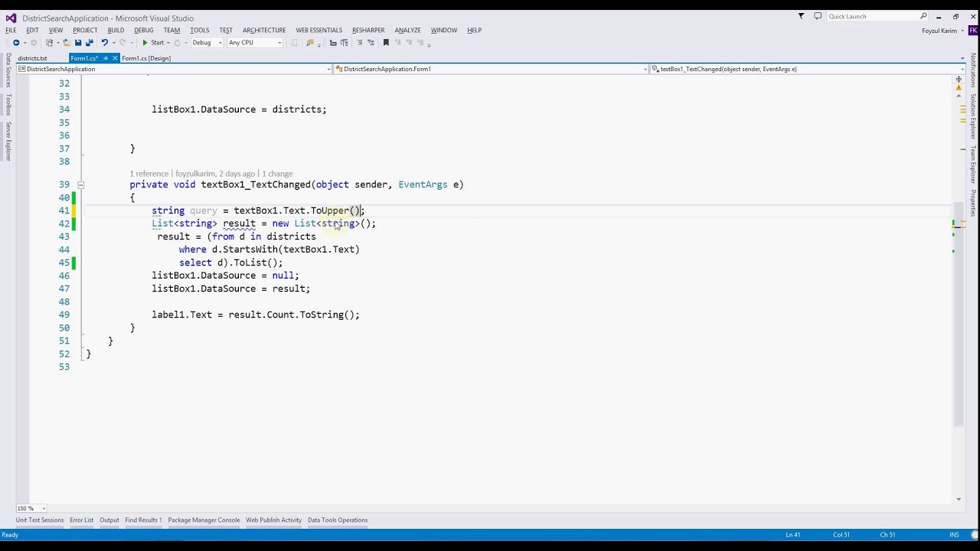Expand the DistrictSearchApplication project navigation dropdown

click(328, 69)
